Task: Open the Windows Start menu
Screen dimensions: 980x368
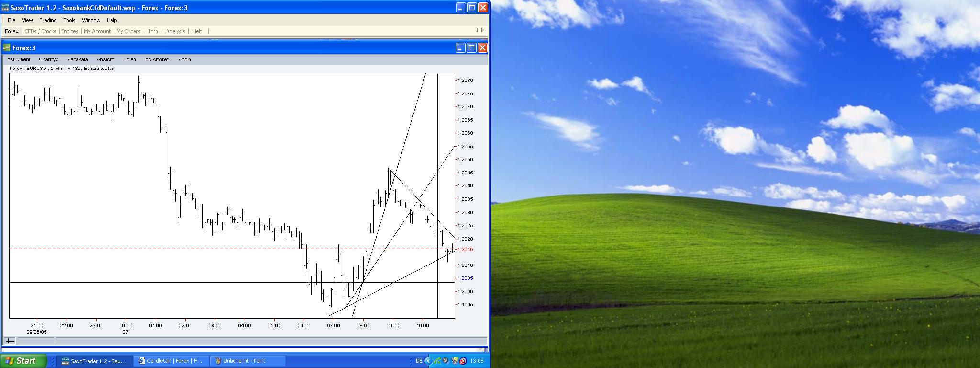Action: coord(23,361)
